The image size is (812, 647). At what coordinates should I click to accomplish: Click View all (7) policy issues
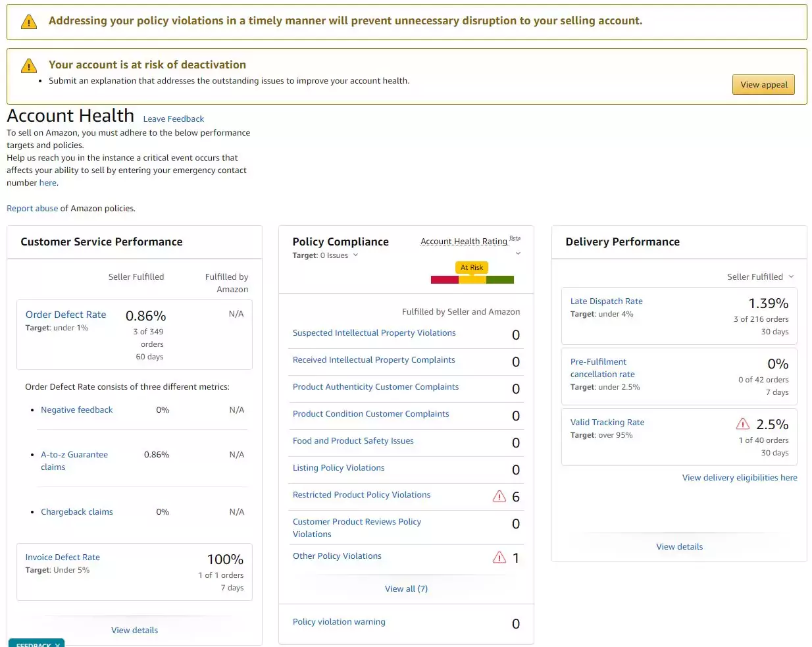pyautogui.click(x=406, y=588)
